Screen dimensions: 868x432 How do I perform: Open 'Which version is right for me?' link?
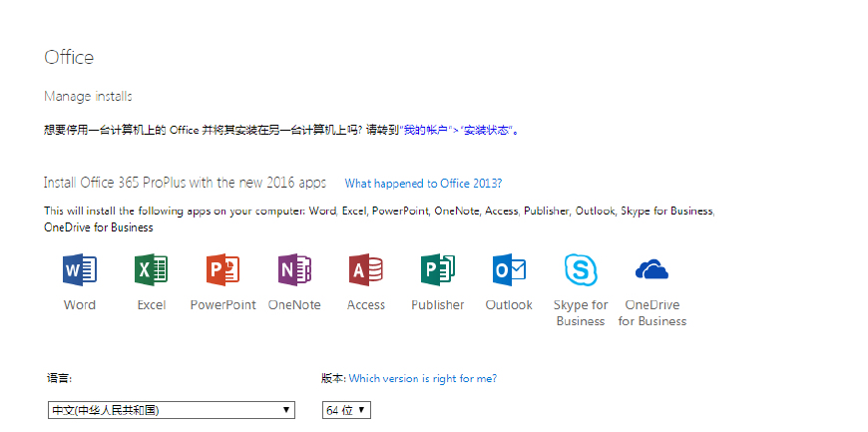(423, 378)
